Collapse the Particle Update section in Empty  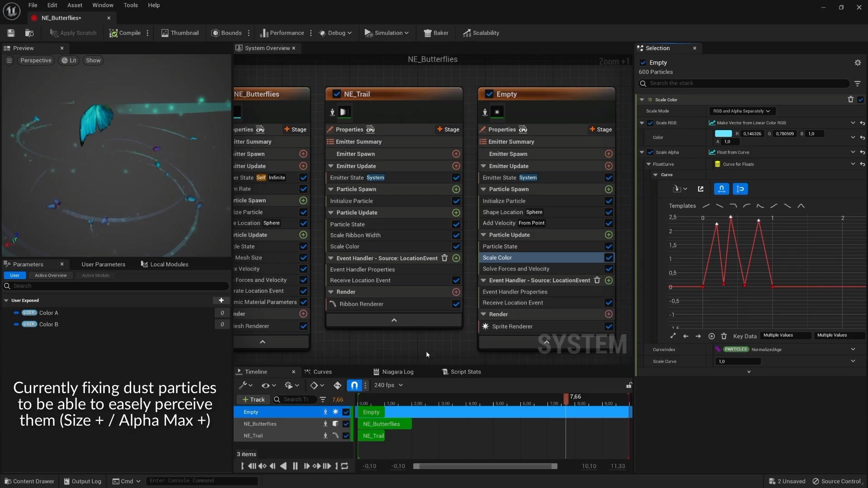point(483,235)
